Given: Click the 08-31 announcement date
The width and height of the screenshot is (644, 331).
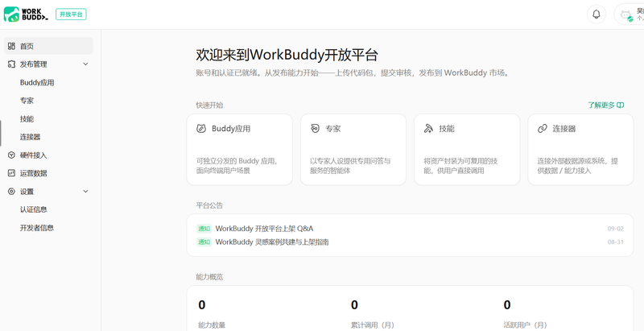Looking at the screenshot, I should tap(615, 242).
